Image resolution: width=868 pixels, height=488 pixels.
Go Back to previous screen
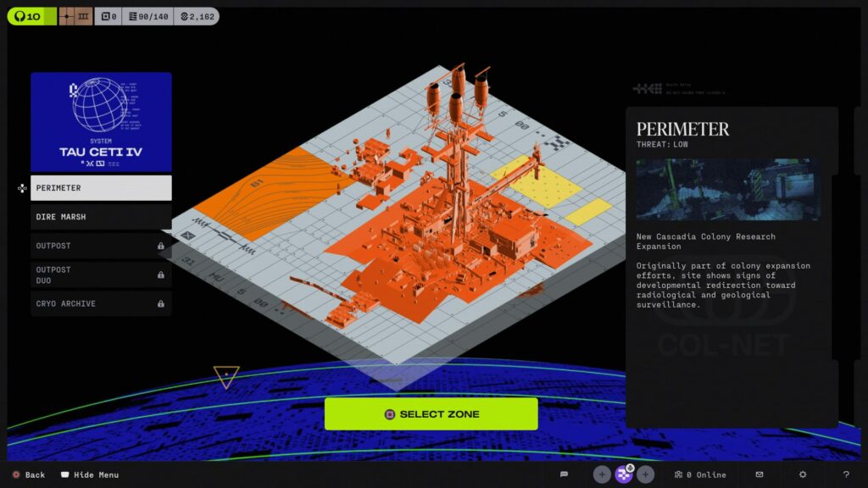28,474
